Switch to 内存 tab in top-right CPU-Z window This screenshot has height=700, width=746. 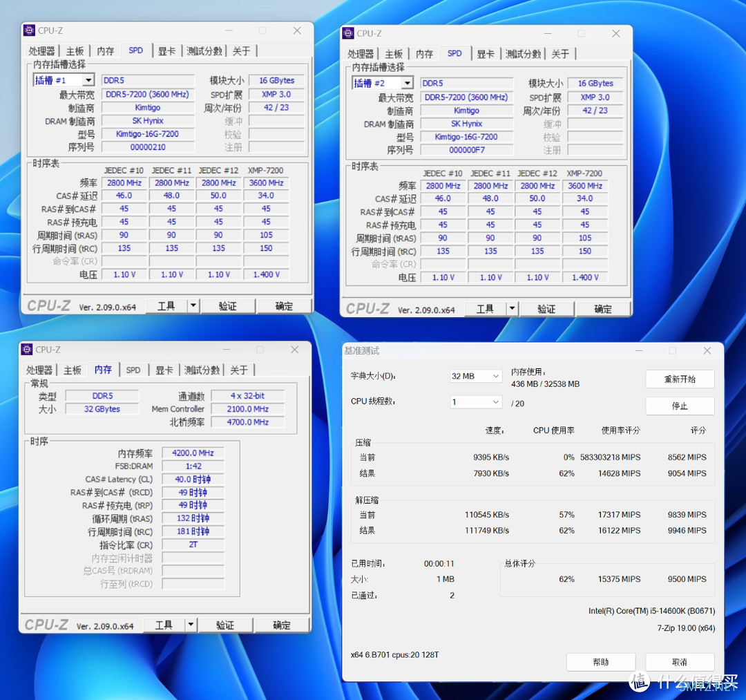(424, 54)
